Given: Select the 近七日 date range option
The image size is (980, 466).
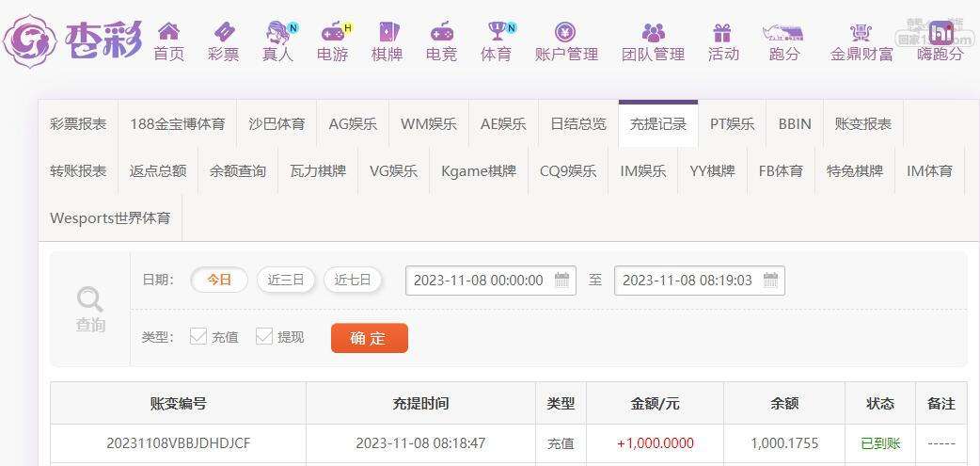Looking at the screenshot, I should tap(353, 280).
